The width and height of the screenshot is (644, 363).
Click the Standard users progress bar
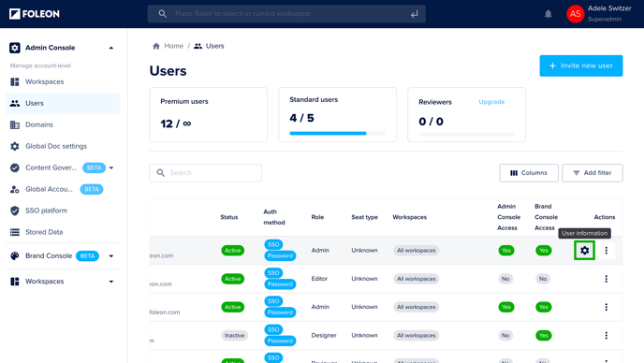(338, 133)
